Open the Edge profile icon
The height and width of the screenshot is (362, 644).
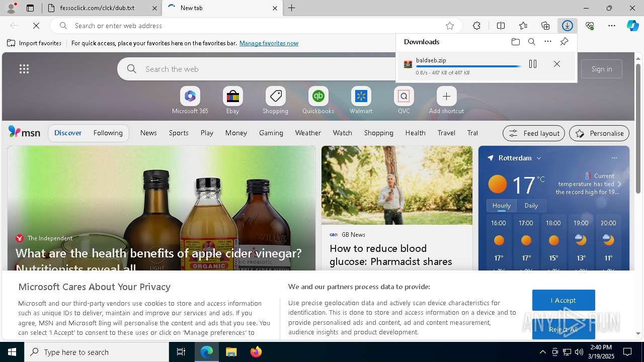click(11, 8)
